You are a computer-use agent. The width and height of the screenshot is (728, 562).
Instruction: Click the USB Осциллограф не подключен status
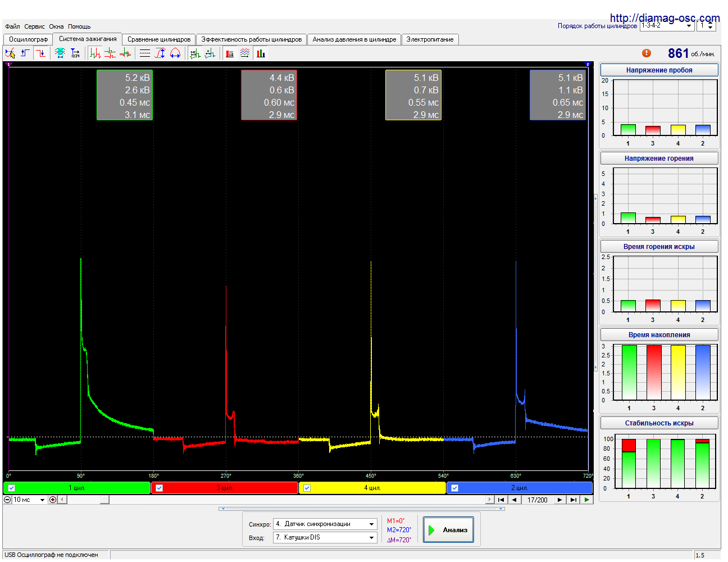[x=51, y=555]
